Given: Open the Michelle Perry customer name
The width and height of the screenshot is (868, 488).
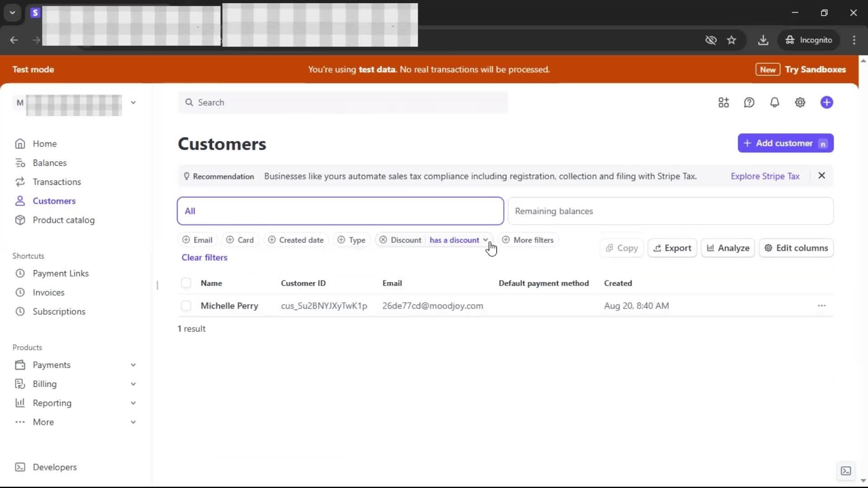Looking at the screenshot, I should click(x=229, y=306).
